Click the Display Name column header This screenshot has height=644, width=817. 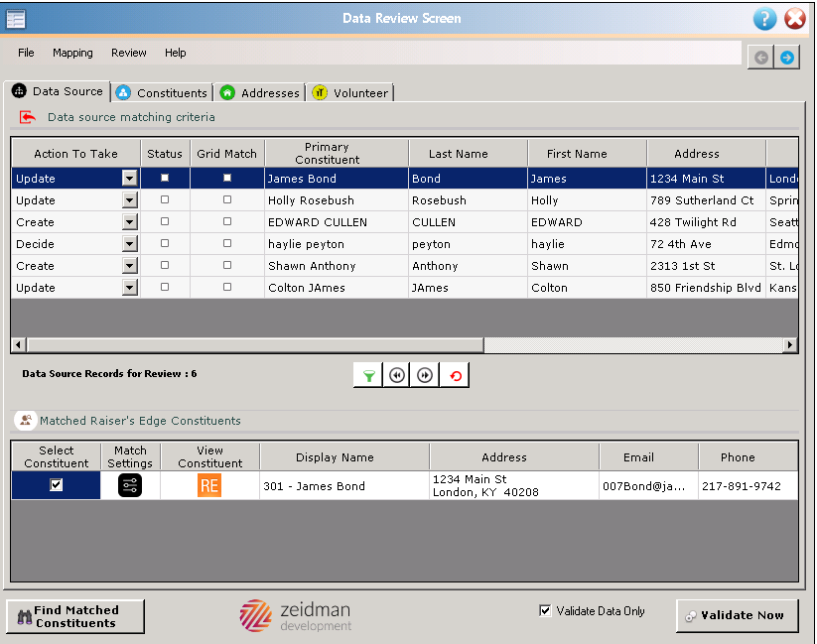(x=344, y=456)
